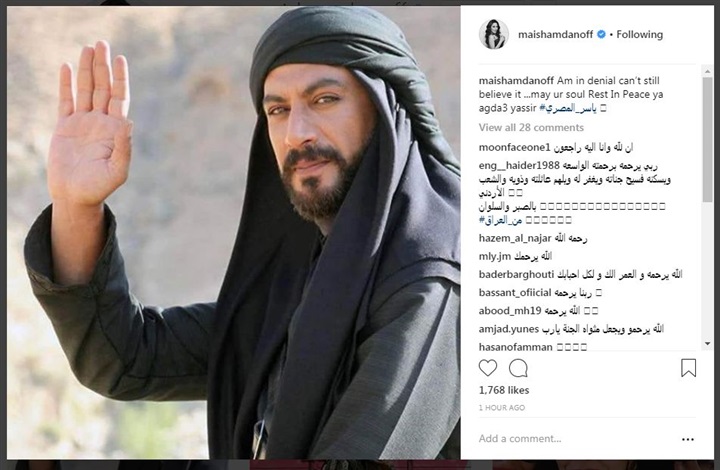
Task: Click the comments scrollbar up arrow
Action: click(x=707, y=72)
